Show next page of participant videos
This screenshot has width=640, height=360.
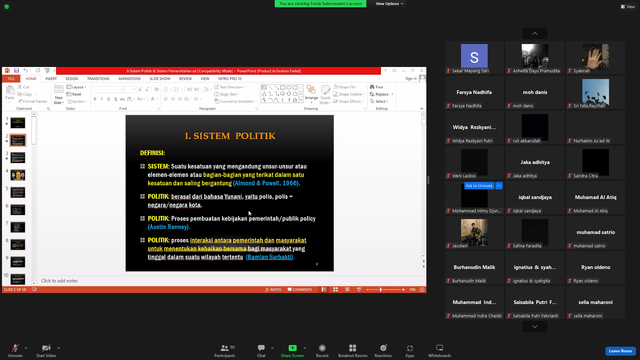pyautogui.click(x=535, y=327)
